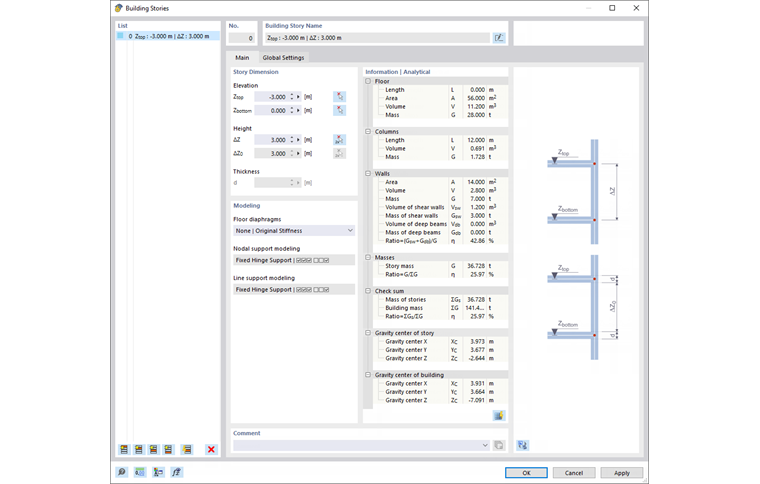Adjust the ΔZ spinner arrows
This screenshot has height=484, width=760.
click(x=292, y=140)
